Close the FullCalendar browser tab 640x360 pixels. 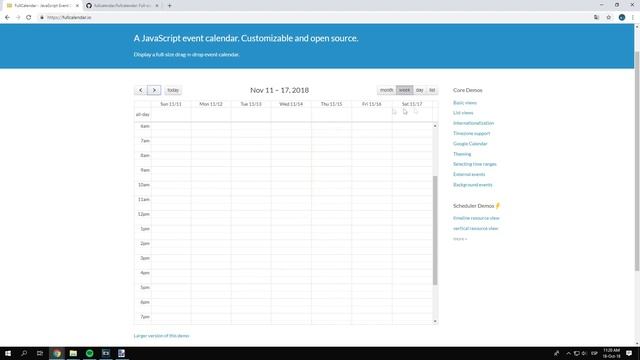click(77, 6)
